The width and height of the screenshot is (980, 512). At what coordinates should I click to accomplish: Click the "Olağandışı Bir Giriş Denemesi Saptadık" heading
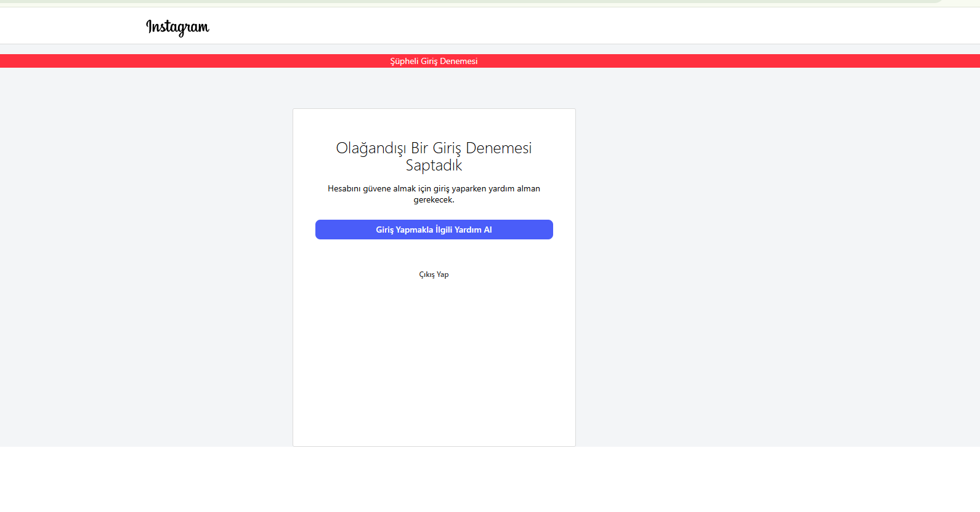[434, 156]
